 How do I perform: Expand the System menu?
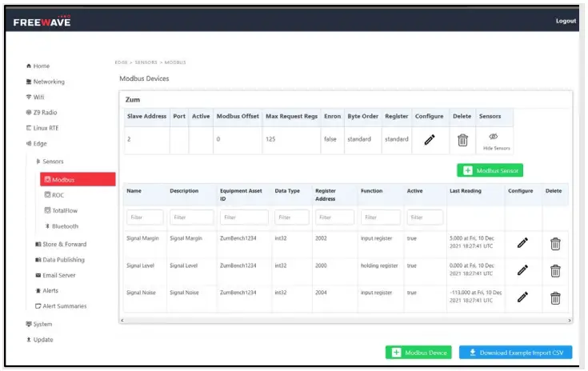pos(39,324)
